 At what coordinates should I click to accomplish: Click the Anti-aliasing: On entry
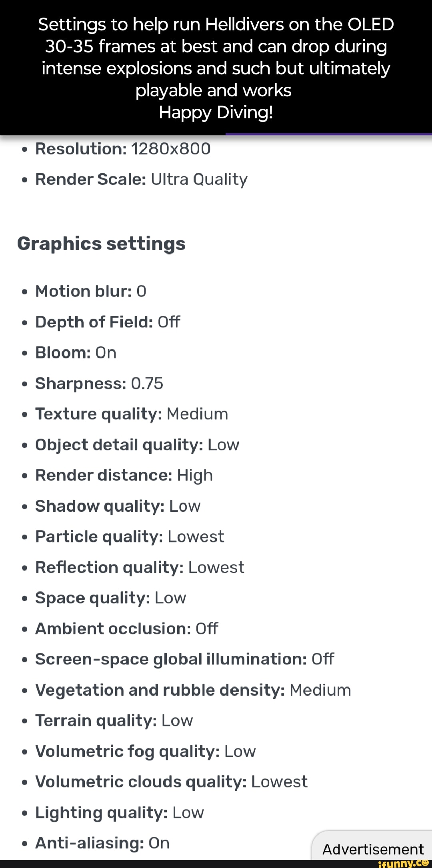102,843
